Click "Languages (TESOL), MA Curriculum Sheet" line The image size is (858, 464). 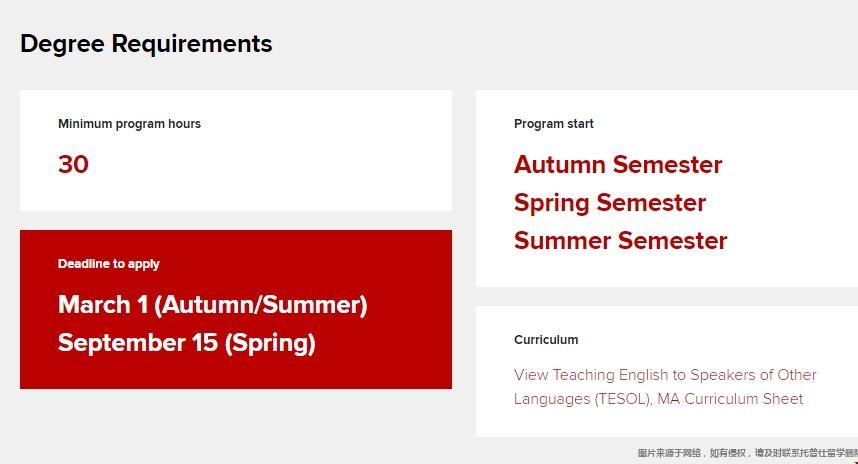(x=658, y=399)
